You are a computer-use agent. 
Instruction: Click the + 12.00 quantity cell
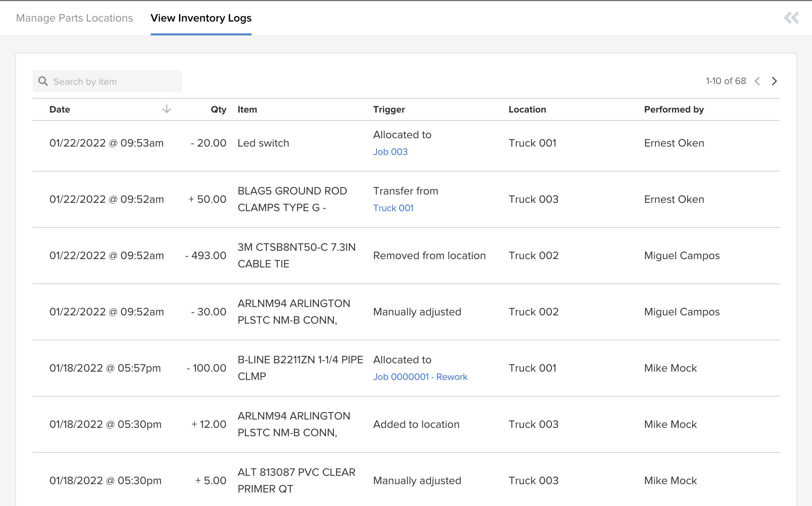click(x=208, y=424)
